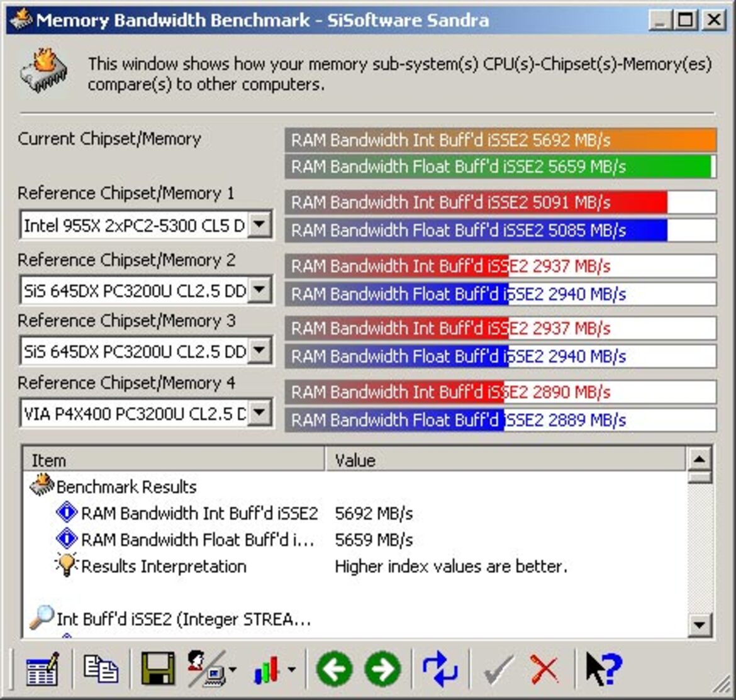Click the magnifier icon beside Int Buff'd iSSE2 entry
Image resolution: width=736 pixels, height=700 pixels.
pyautogui.click(x=42, y=617)
